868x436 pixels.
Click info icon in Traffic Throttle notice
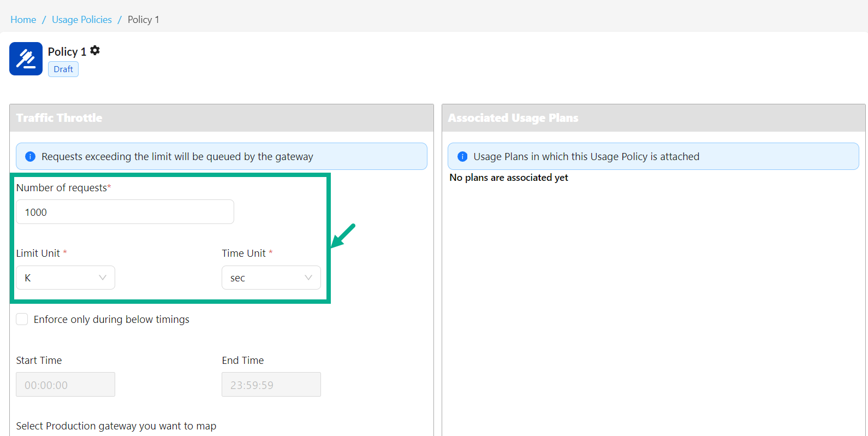click(x=31, y=157)
